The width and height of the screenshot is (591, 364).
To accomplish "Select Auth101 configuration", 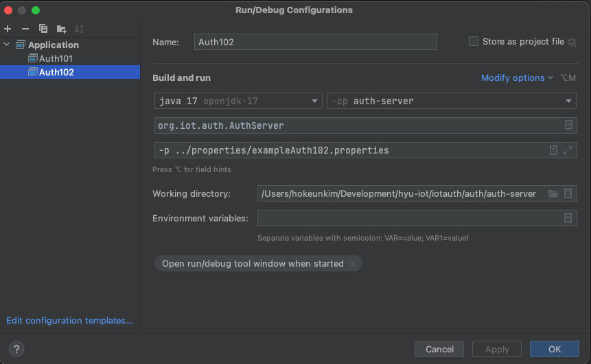I will [56, 58].
